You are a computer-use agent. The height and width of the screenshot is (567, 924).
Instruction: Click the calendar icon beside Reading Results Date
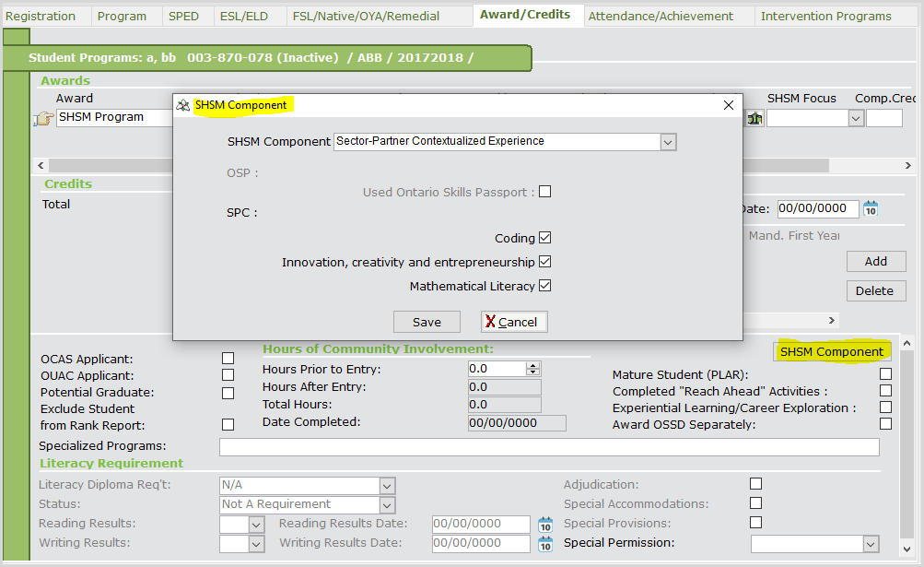(544, 524)
